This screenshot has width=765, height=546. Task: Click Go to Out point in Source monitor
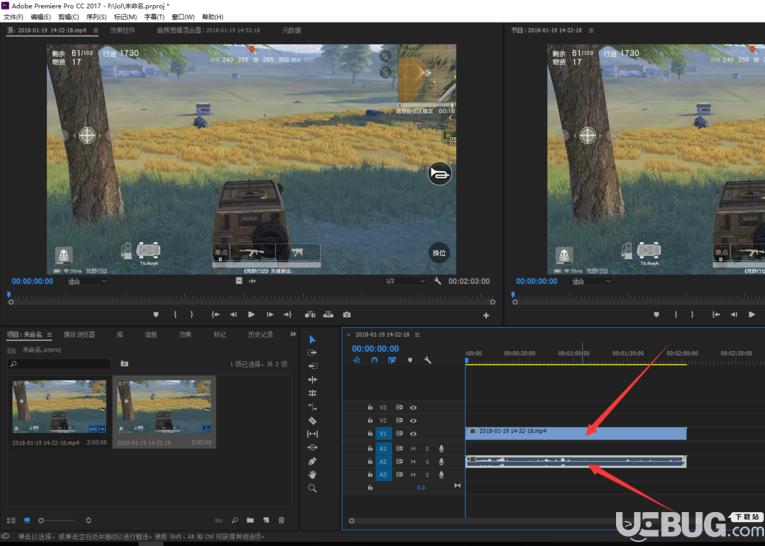287,315
